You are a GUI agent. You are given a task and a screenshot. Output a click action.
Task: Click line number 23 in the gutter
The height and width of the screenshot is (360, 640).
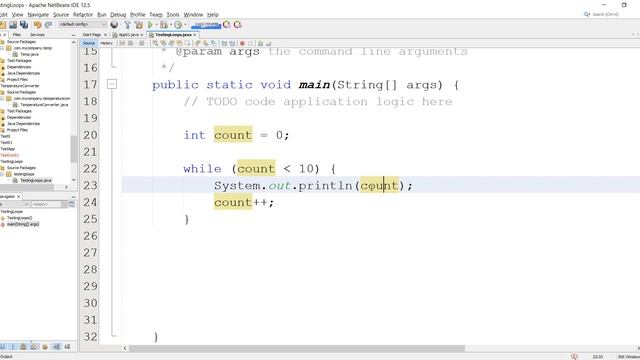pos(90,185)
